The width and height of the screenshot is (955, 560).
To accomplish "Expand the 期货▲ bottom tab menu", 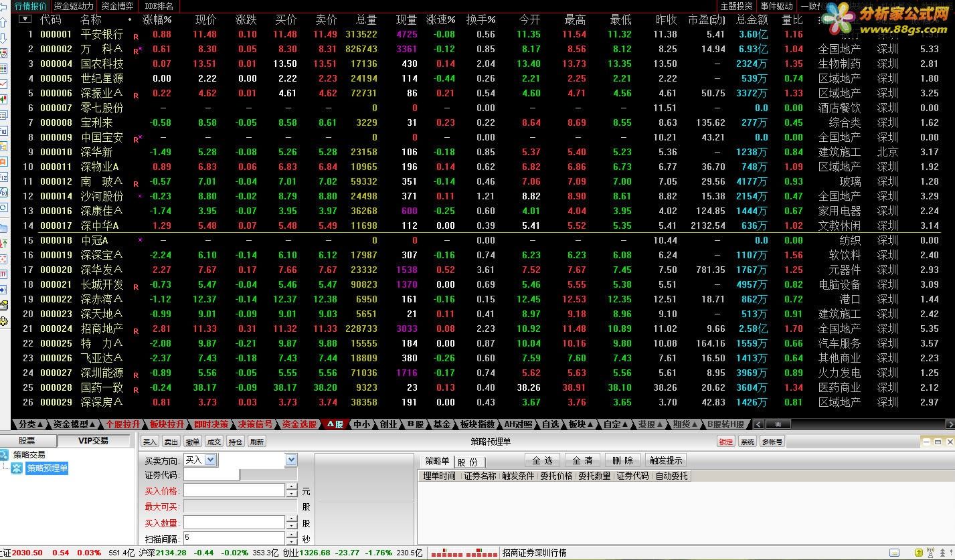I will pyautogui.click(x=686, y=424).
